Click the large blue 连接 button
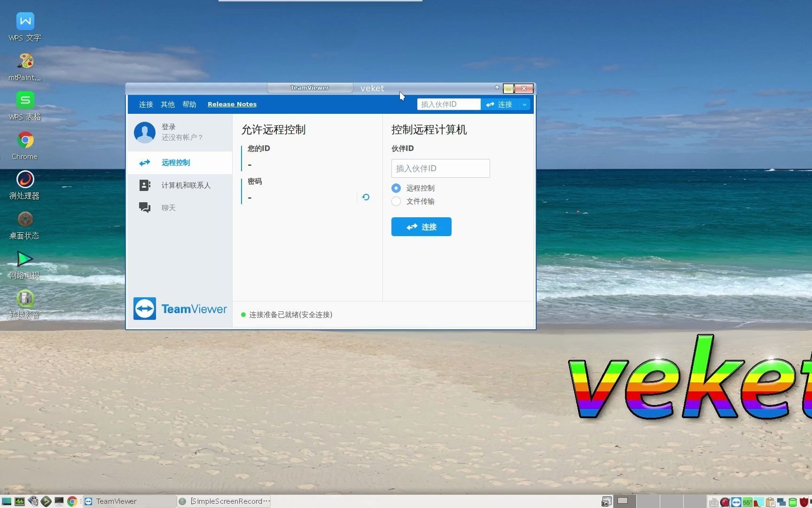The image size is (812, 508). click(x=422, y=227)
